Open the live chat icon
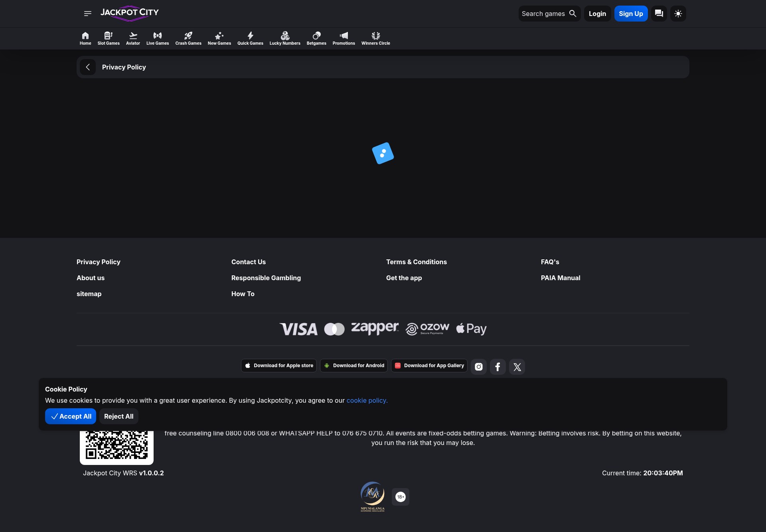The image size is (766, 532). pos(659,14)
